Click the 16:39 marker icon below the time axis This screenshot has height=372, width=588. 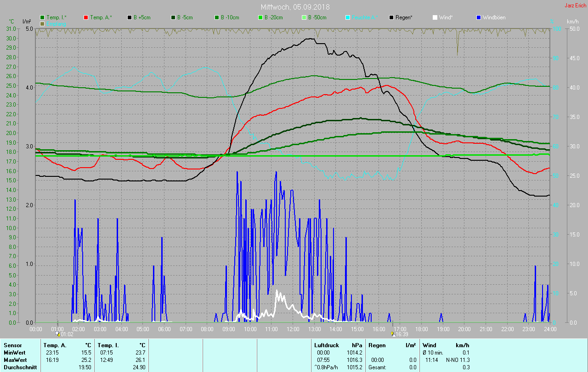[x=392, y=334]
